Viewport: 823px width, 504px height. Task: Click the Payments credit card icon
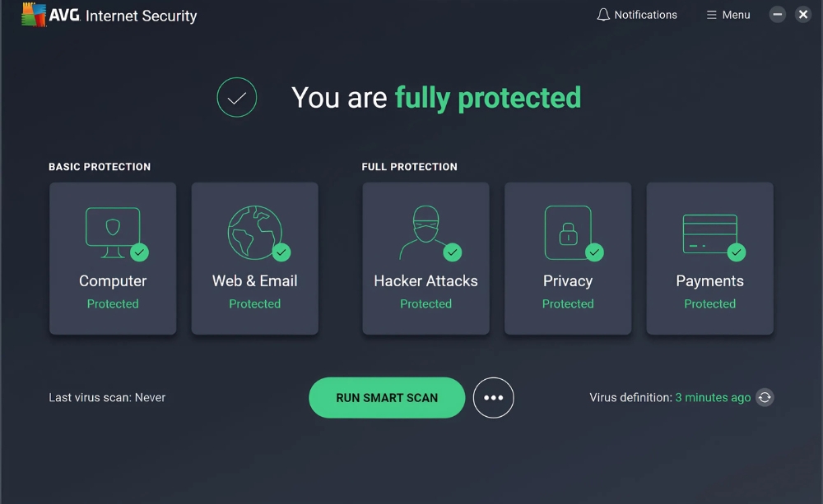pyautogui.click(x=709, y=234)
